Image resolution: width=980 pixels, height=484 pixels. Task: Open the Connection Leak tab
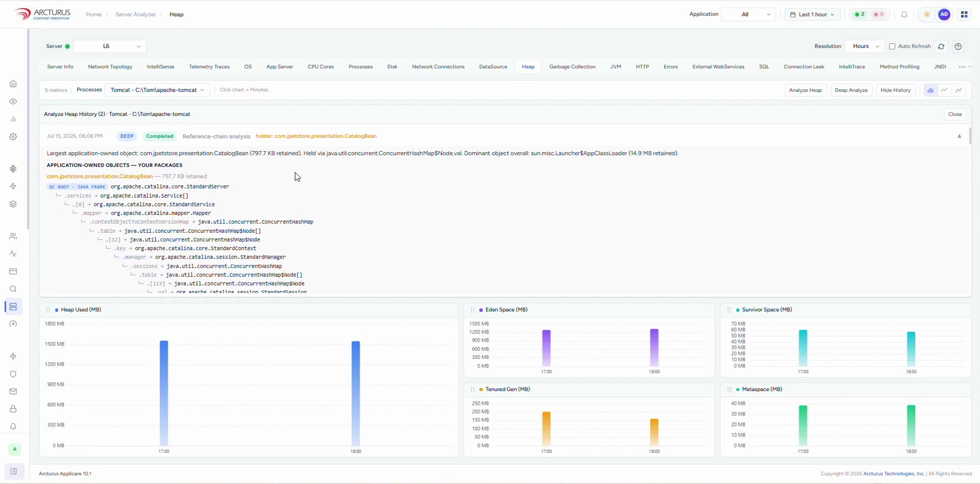click(x=804, y=67)
